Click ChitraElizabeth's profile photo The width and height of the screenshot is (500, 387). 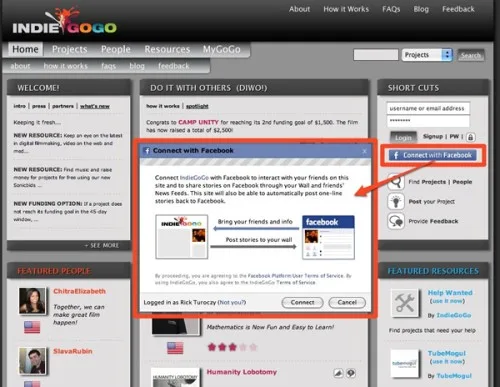tap(32, 301)
